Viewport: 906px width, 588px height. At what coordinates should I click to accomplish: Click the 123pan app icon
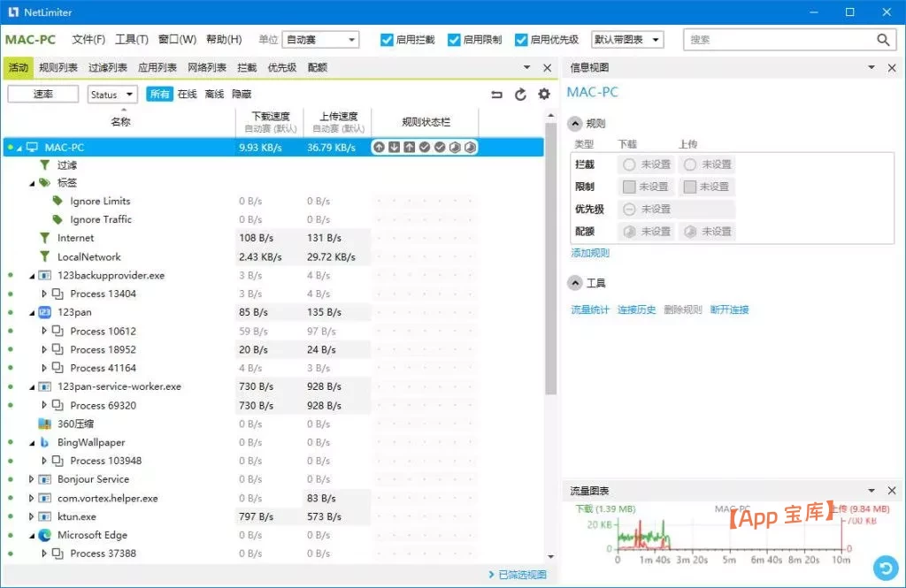[x=44, y=312]
